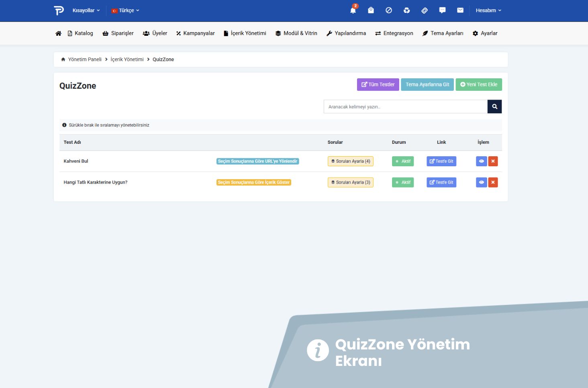The width and height of the screenshot is (588, 388).
Task: Expand the Hesabım account menu
Action: 488,10
